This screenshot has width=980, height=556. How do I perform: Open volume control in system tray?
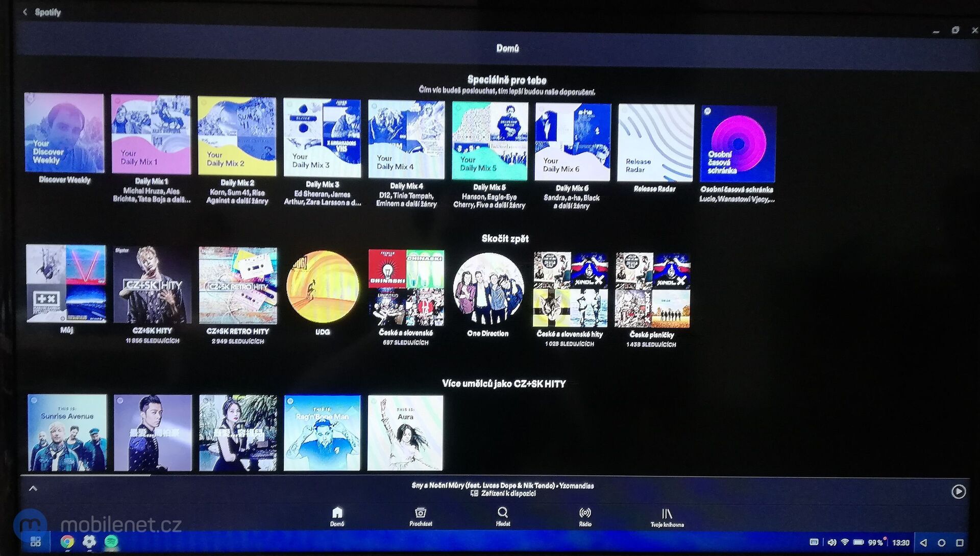point(832,543)
